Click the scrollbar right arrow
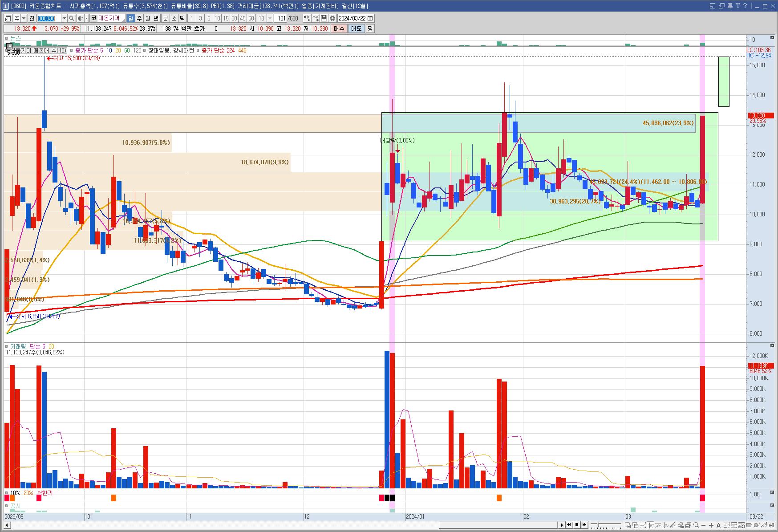778x532 pixels. [562, 525]
